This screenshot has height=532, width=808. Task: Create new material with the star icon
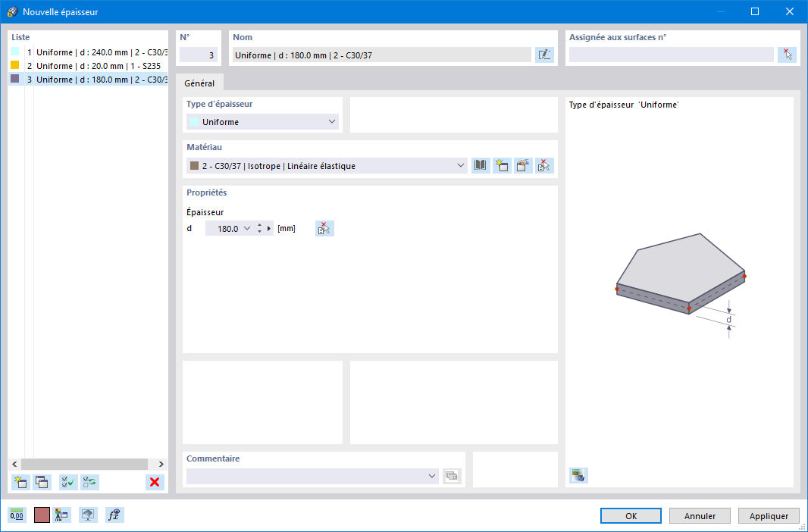501,166
